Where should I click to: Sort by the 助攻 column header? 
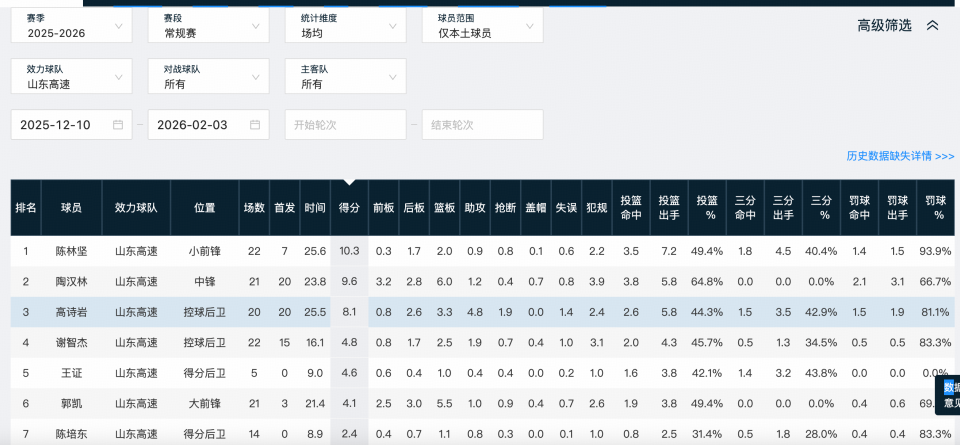[x=475, y=208]
